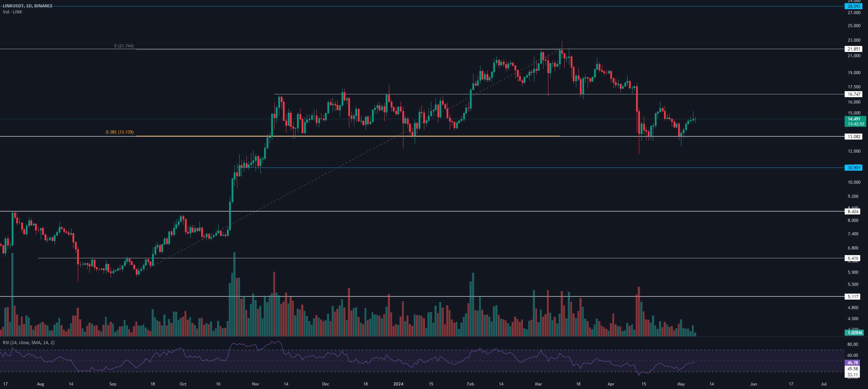Click the 21.851 horizontal line price label
This screenshot has height=389, width=868.
pyautogui.click(x=854, y=49)
